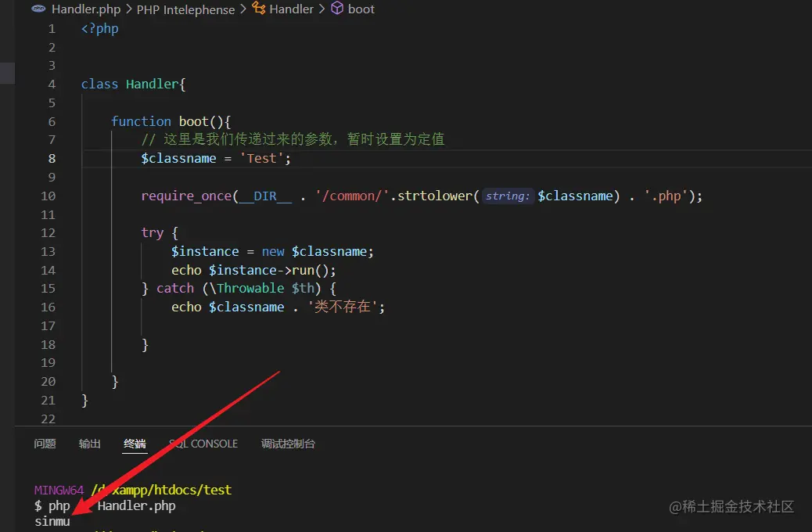Click the 'catch (\Throwable $th)' line
The height and width of the screenshot is (532, 812).
coord(239,289)
